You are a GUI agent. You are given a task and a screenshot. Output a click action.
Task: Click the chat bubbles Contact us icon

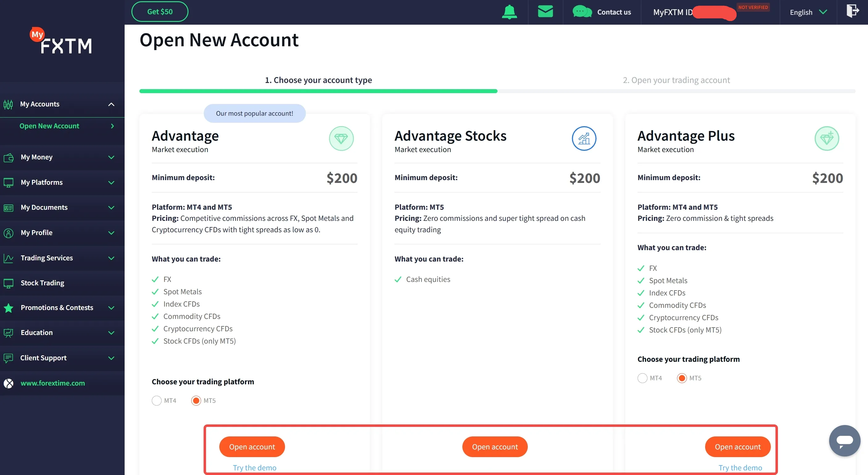[x=582, y=12]
